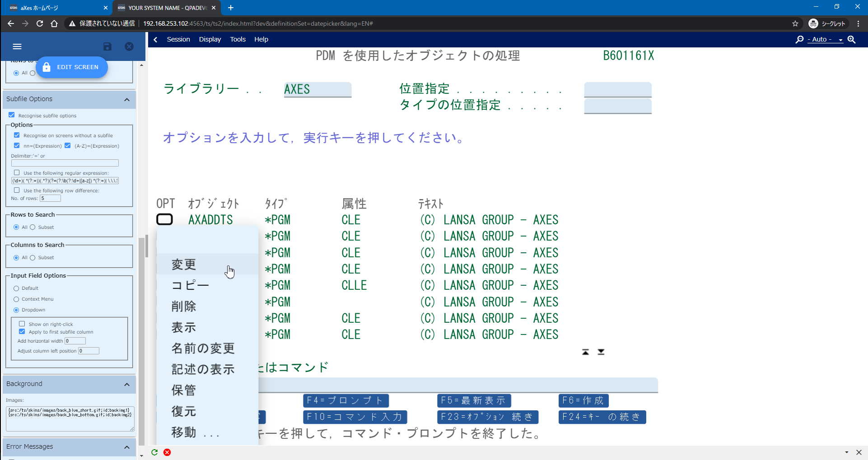Viewport: 868px width, 460px height.
Task: Enable Use the following regular expression
Action: click(17, 172)
